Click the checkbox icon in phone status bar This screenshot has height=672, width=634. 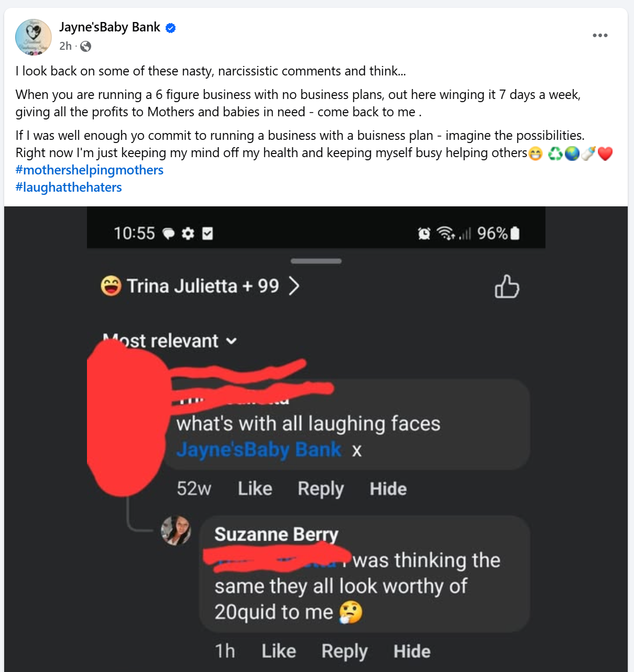tap(207, 234)
